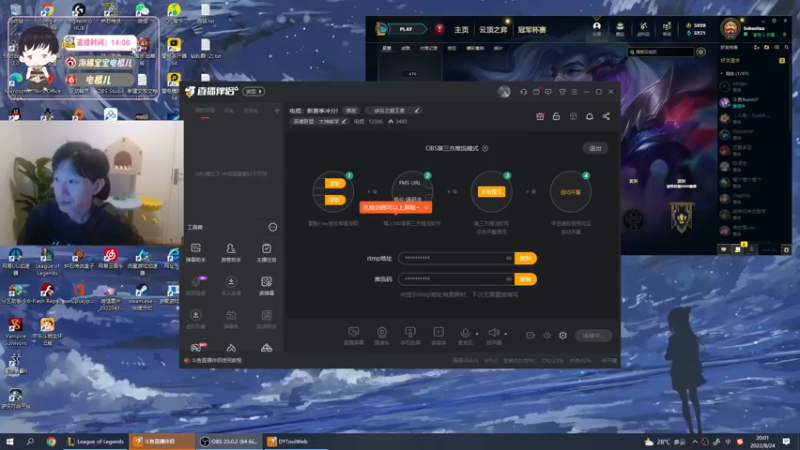Expand the microphone options arrow

coord(477,334)
